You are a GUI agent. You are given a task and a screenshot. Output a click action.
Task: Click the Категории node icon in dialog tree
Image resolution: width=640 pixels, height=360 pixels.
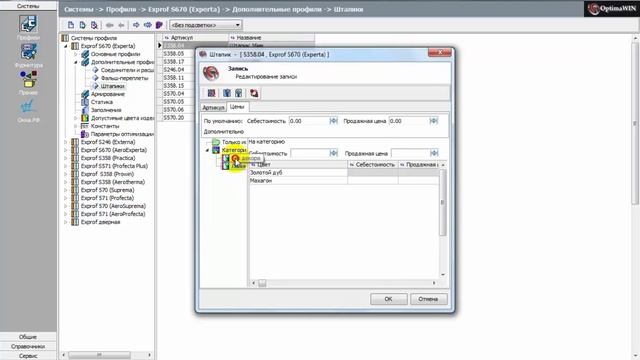click(216, 150)
